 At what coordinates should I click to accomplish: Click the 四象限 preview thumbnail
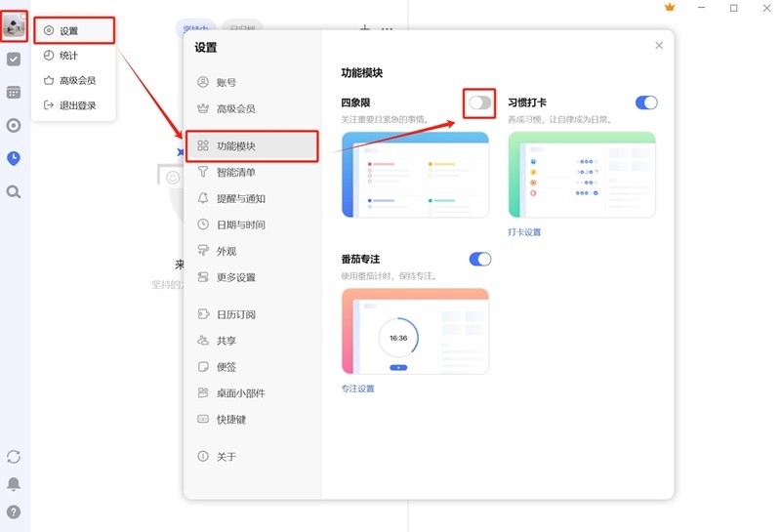[x=415, y=175]
